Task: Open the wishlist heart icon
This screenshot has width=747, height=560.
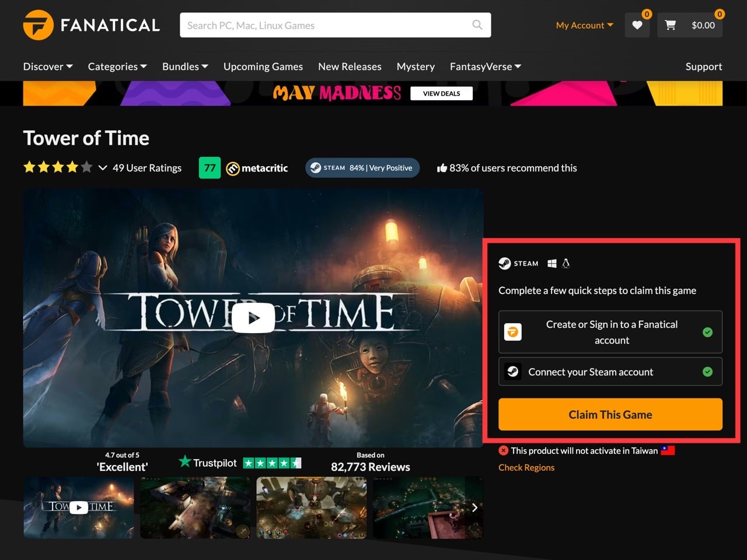Action: [637, 25]
